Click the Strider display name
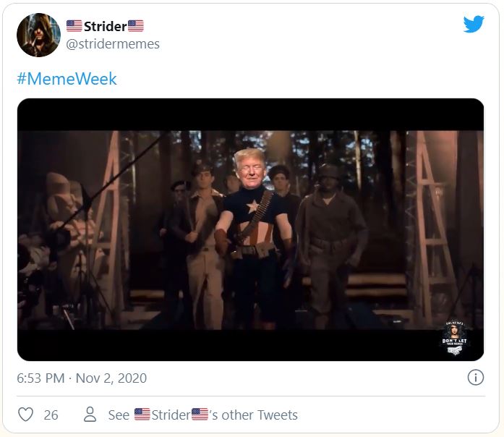504x437 pixels. [105, 26]
